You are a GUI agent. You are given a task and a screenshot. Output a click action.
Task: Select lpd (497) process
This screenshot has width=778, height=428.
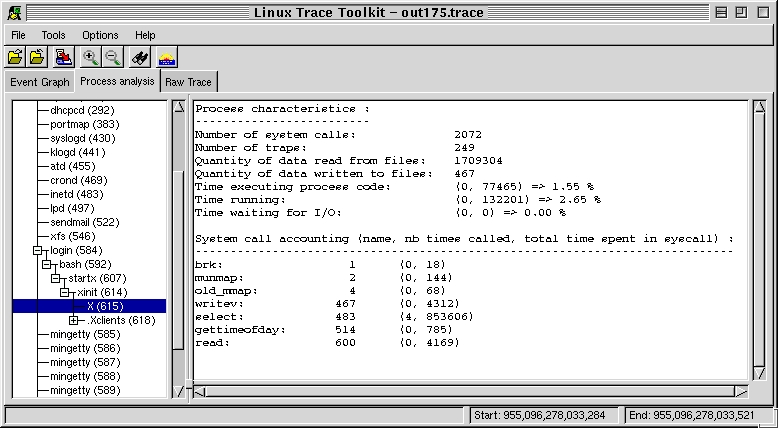point(72,208)
